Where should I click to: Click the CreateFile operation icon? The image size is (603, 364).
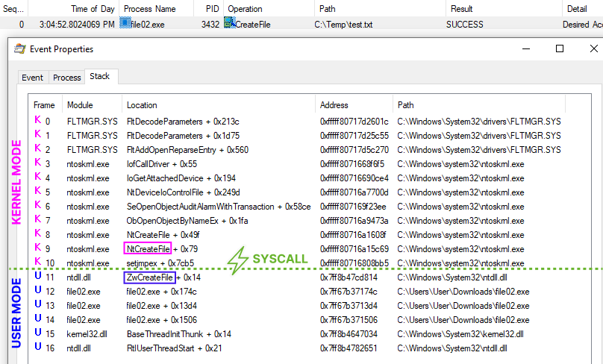(230, 23)
